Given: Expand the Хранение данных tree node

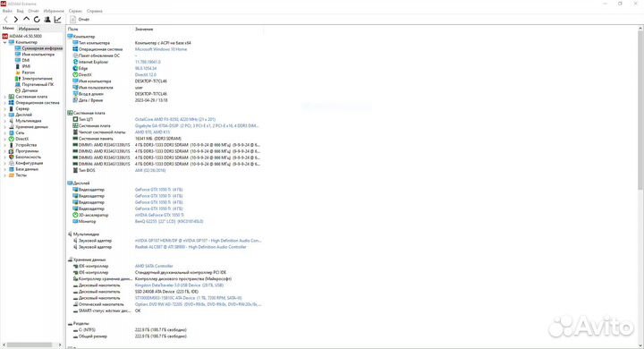Looking at the screenshot, I should [5, 126].
